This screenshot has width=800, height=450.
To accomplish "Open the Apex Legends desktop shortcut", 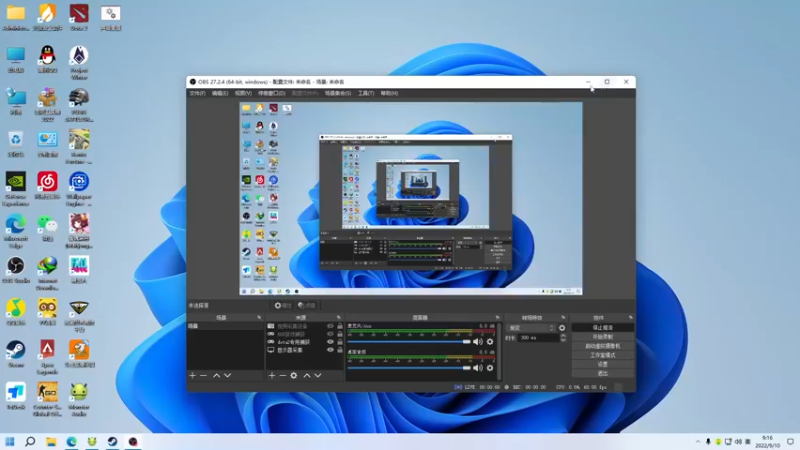I will pyautogui.click(x=47, y=358).
